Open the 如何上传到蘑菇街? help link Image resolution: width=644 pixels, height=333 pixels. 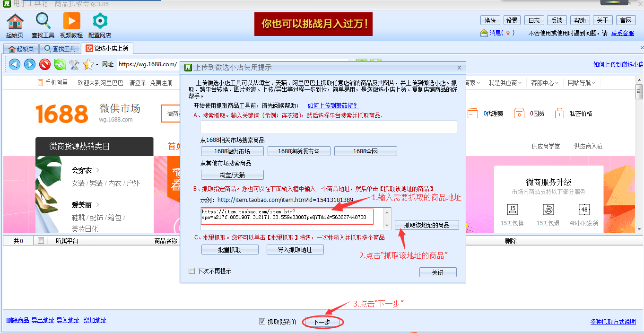[333, 105]
